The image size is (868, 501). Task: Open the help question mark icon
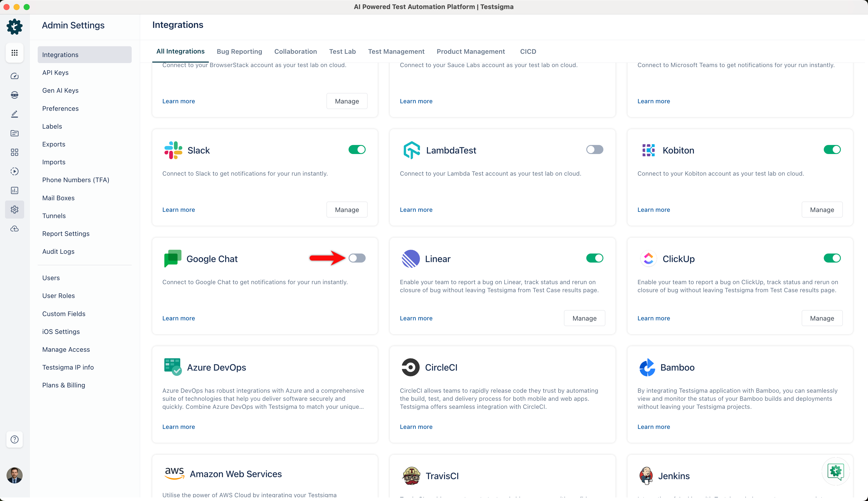point(15,439)
